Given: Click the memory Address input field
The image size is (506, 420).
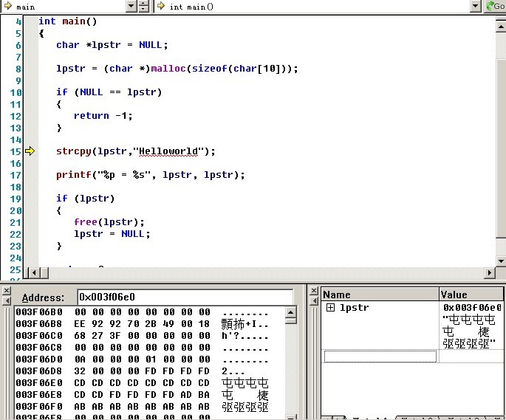Looking at the screenshot, I should (185, 297).
